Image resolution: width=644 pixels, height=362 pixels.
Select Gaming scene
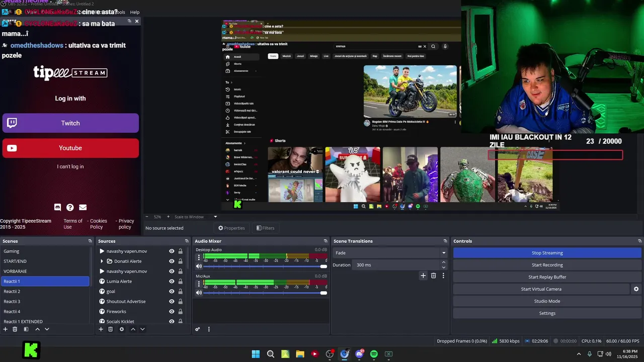[45, 251]
